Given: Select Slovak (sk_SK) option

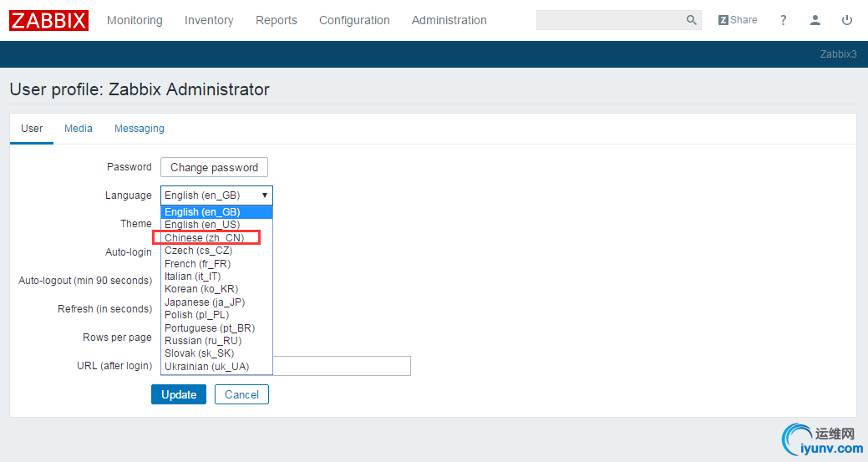Looking at the screenshot, I should tap(216, 353).
